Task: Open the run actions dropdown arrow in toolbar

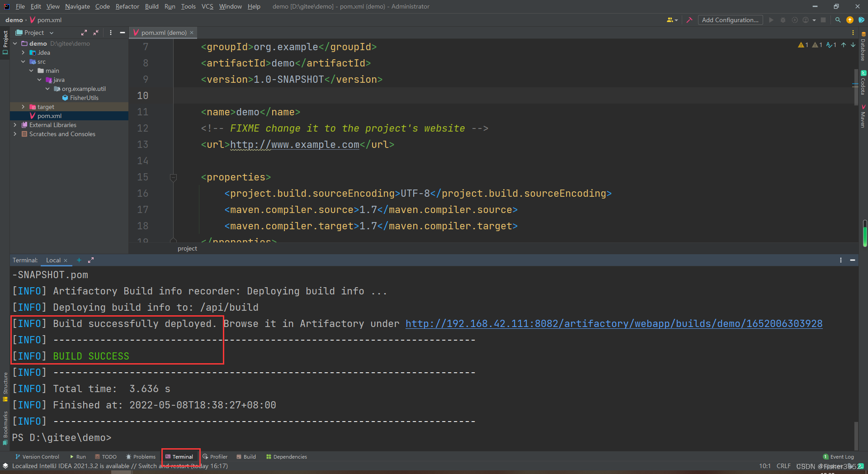Action: tap(814, 20)
